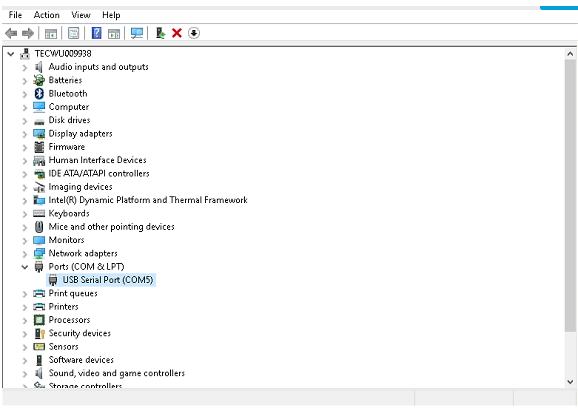This screenshot has height=413, width=578.
Task: Expand the Disk drives category
Action: coord(25,121)
